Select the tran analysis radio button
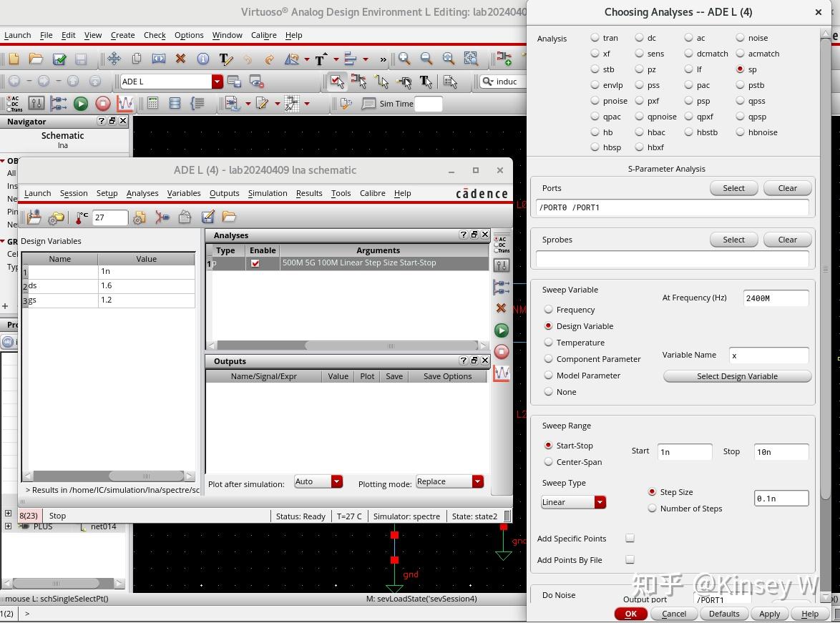Image resolution: width=840 pixels, height=623 pixels. 595,38
